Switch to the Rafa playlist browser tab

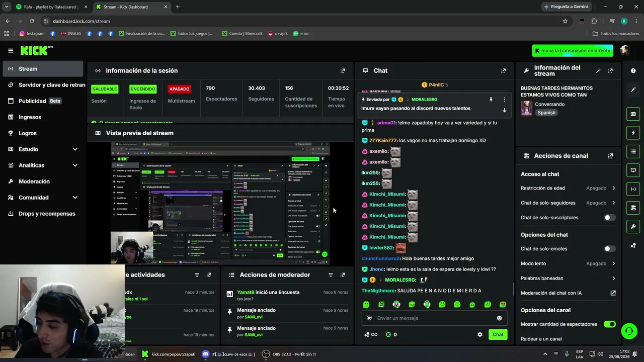51,7
